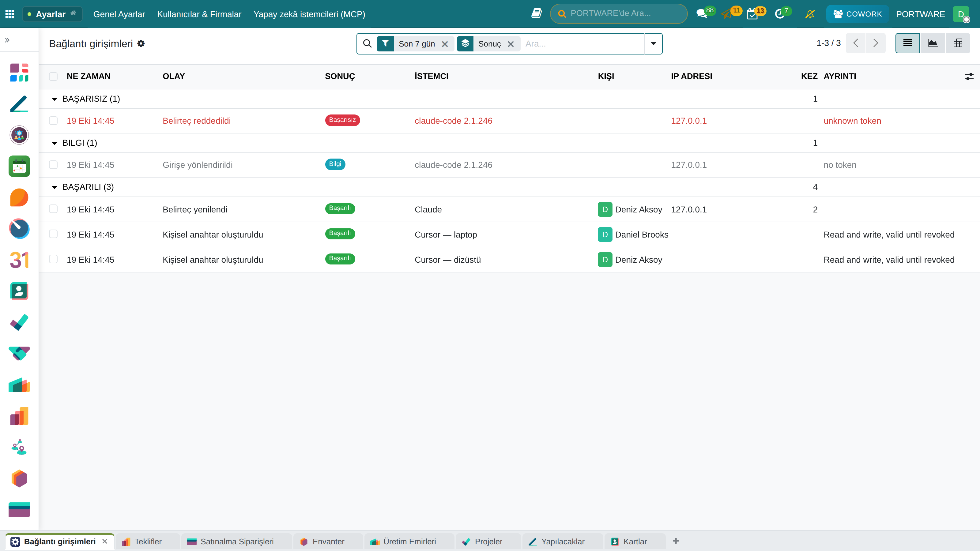The image size is (980, 551).
Task: Check the Belirteç yenilendi row checkbox
Action: click(53, 209)
